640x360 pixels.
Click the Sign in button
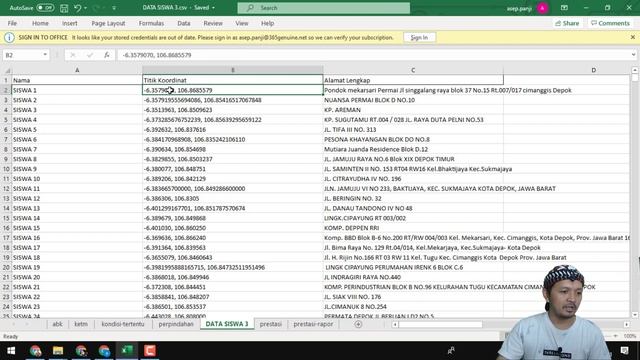pyautogui.click(x=419, y=38)
